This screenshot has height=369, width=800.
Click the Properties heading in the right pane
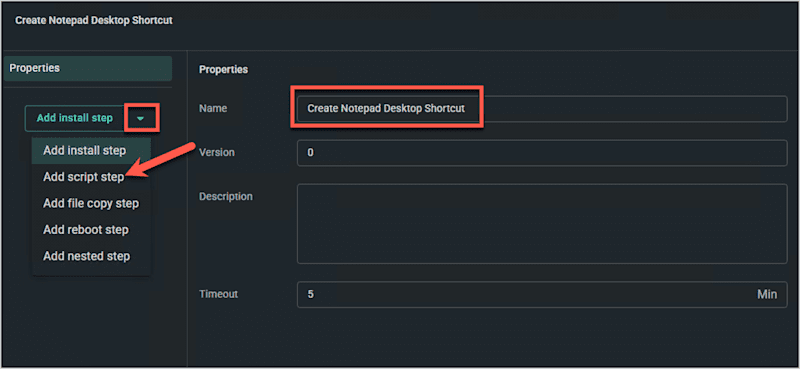tap(223, 69)
